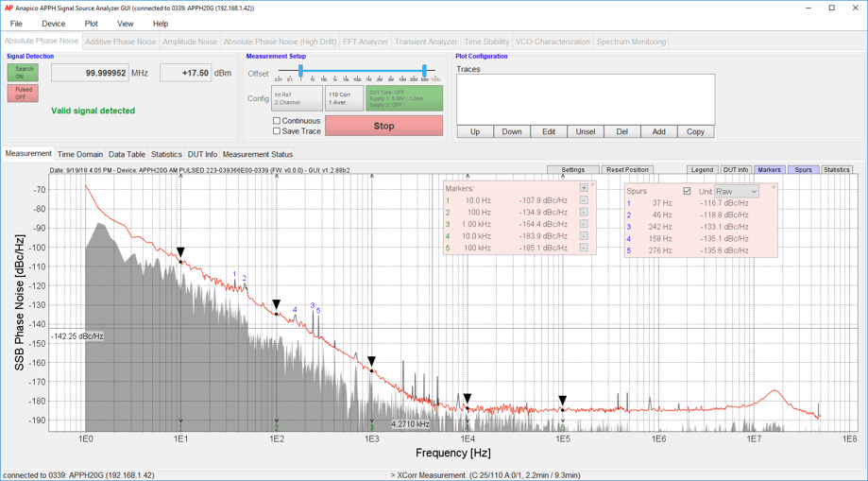Screen dimensions: 868x481
Task: Click the black marker triangle at 1E1
Action: (180, 253)
